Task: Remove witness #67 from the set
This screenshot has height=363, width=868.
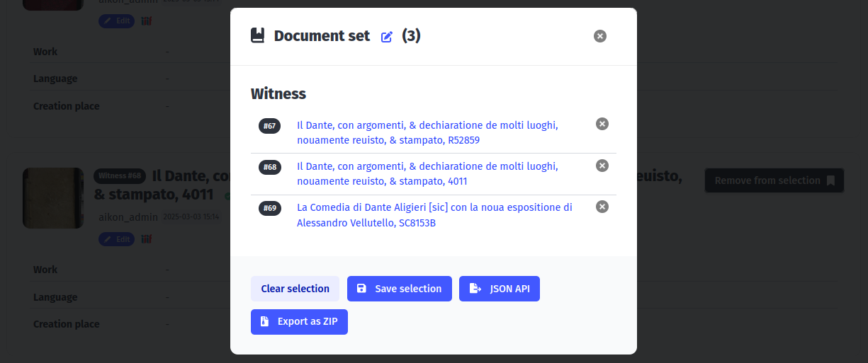Action: pos(602,124)
